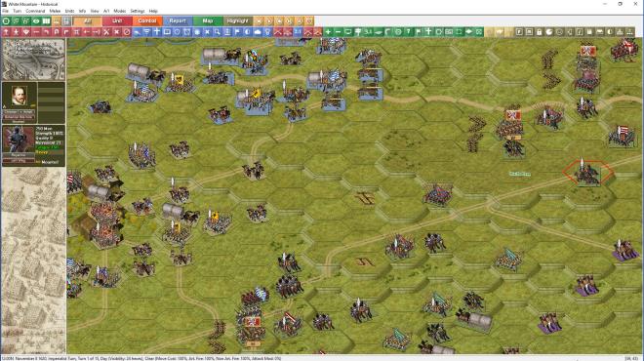Open the Help menu
The width and height of the screenshot is (644, 361).
[153, 11]
